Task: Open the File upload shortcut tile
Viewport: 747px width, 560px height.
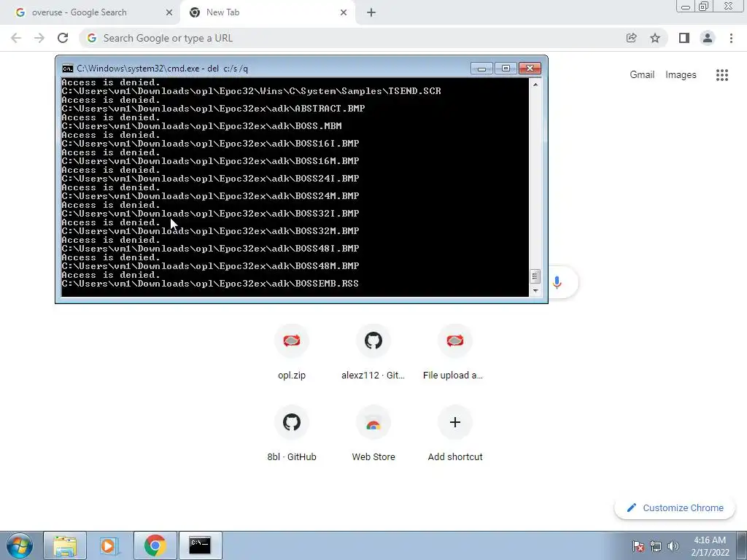Action: 454,352
